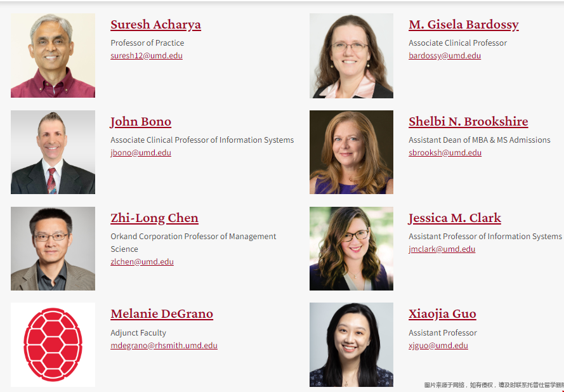Click Suresh Acharya's portrait photo
This screenshot has height=392, width=564.
[x=53, y=56]
